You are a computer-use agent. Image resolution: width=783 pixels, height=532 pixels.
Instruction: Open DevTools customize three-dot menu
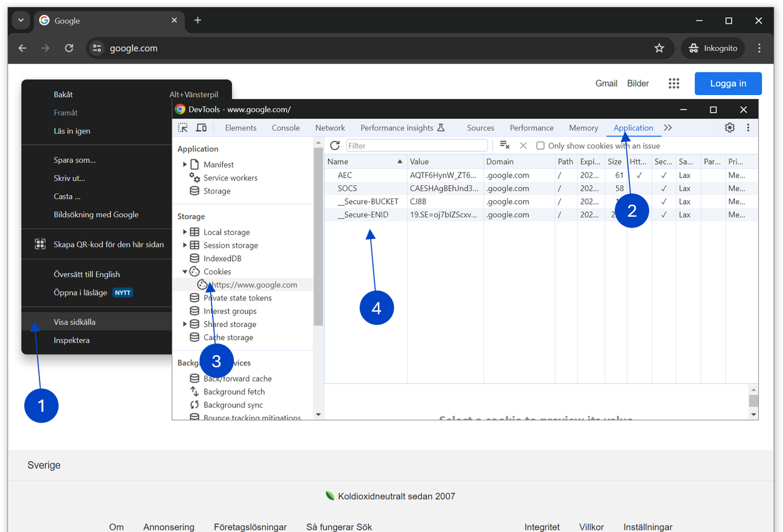(x=748, y=128)
